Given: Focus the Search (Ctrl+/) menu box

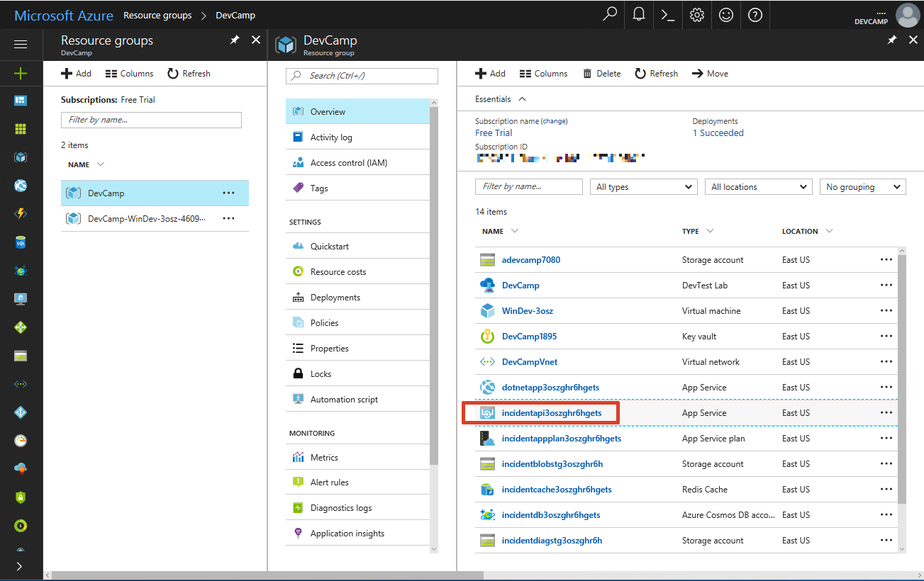Looking at the screenshot, I should pyautogui.click(x=362, y=76).
